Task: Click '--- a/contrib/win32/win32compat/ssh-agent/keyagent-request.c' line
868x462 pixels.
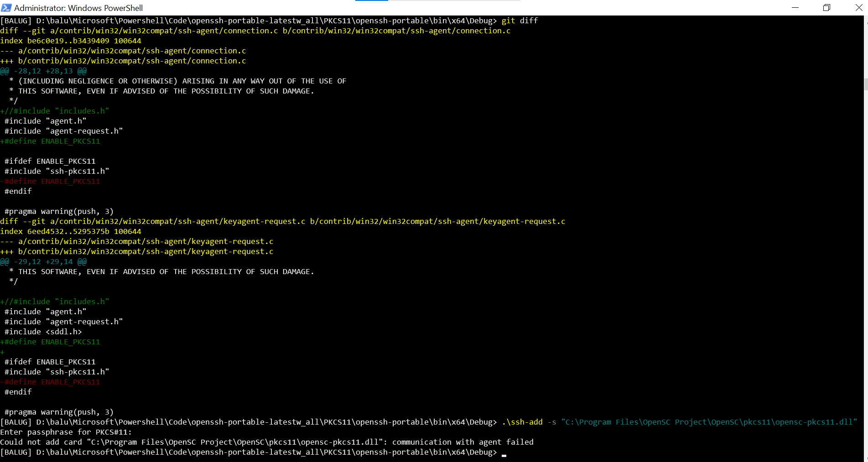Action: pos(137,241)
